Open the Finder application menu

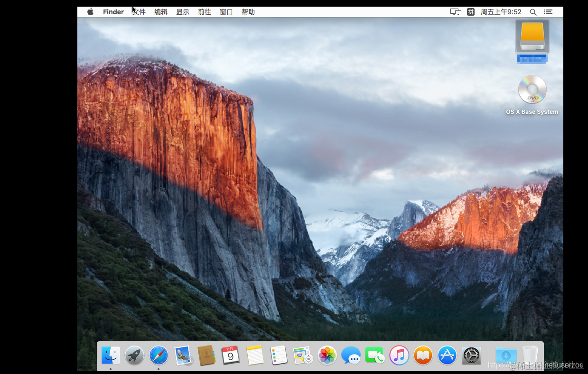113,12
